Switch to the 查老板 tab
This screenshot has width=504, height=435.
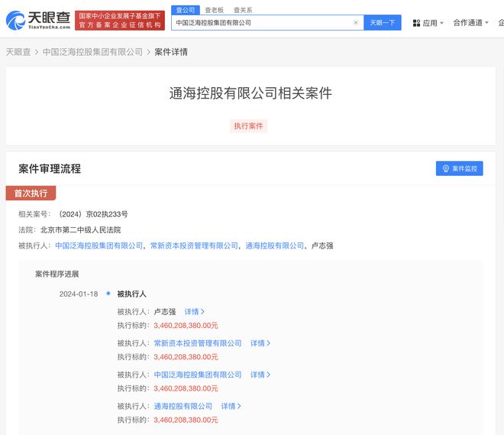tap(214, 10)
